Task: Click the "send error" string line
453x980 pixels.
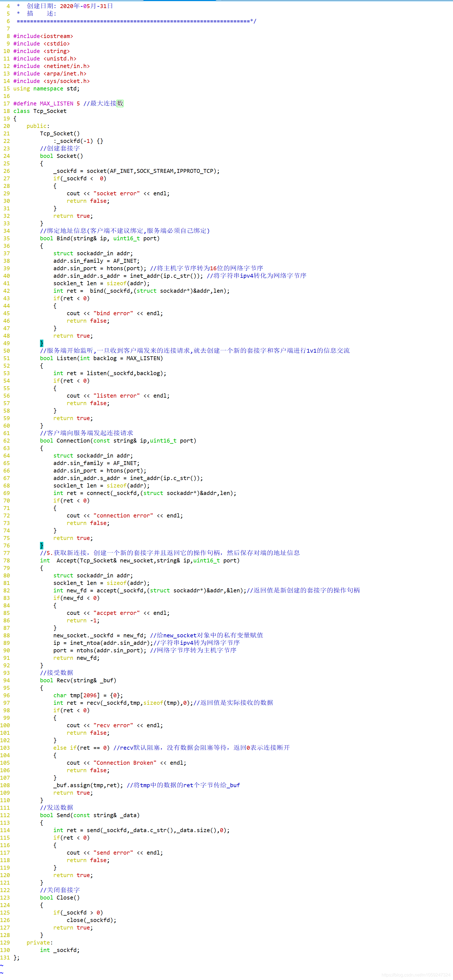Action: [115, 853]
